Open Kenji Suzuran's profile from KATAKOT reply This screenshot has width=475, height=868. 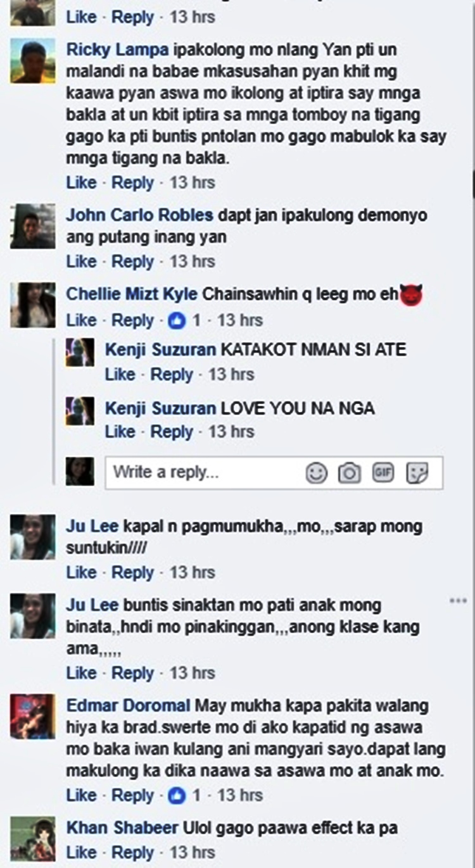click(x=160, y=349)
